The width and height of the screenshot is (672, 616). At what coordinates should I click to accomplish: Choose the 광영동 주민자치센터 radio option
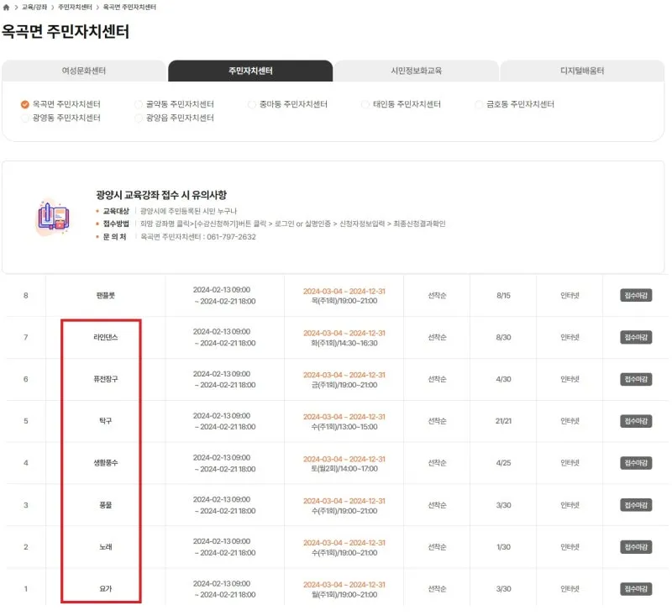(25, 118)
